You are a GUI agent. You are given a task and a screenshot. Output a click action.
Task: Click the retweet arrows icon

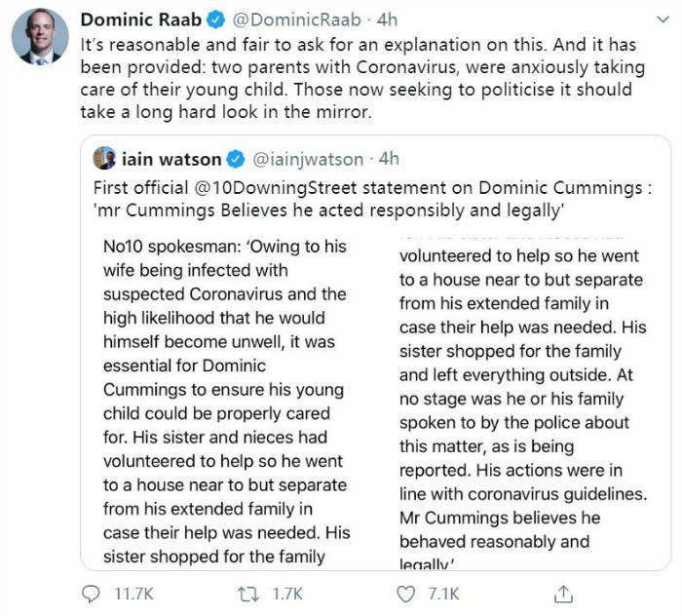[x=248, y=593]
